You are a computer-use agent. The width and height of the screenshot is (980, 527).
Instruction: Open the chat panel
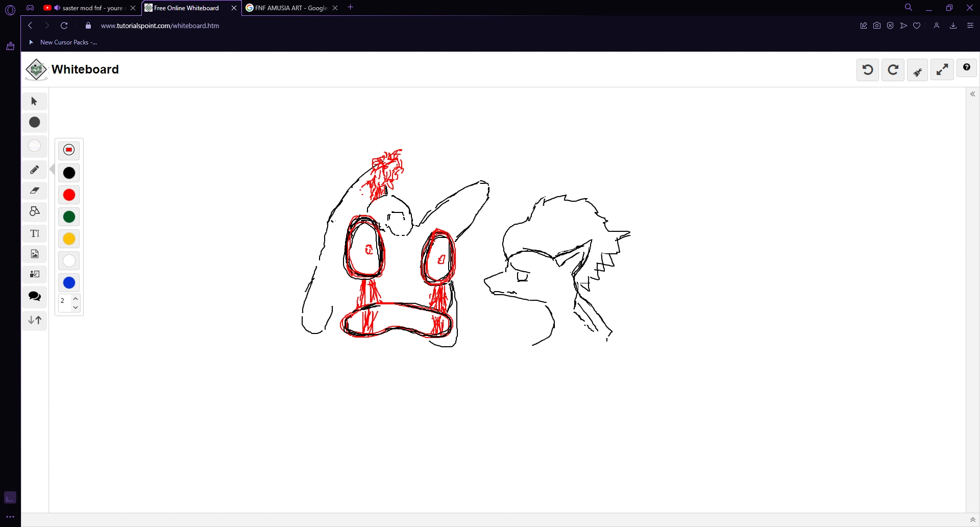(34, 296)
